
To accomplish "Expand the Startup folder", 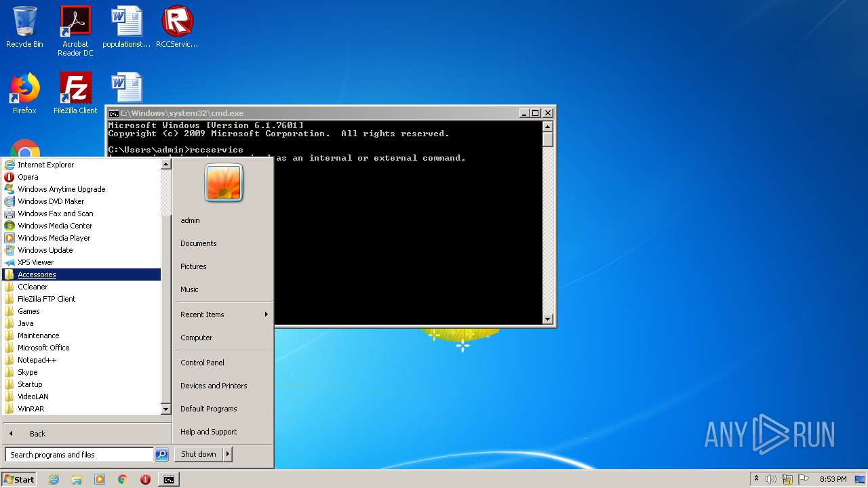I will tap(81, 384).
